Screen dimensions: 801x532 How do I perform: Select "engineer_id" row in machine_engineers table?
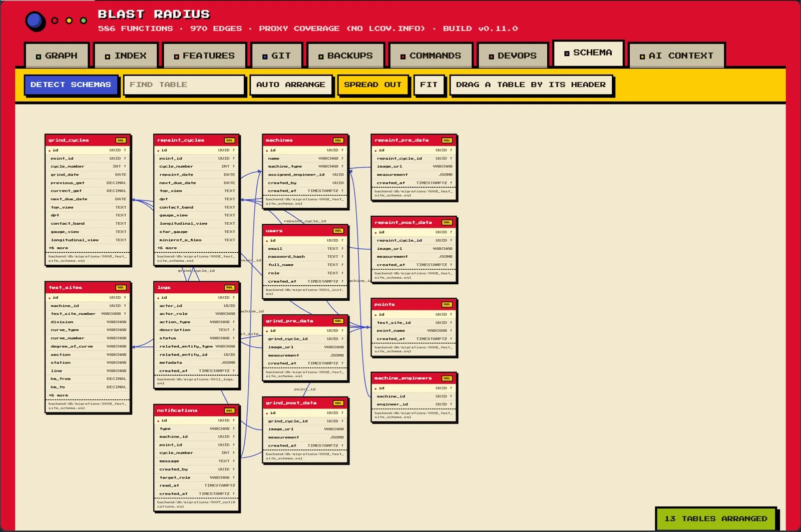tap(414, 404)
